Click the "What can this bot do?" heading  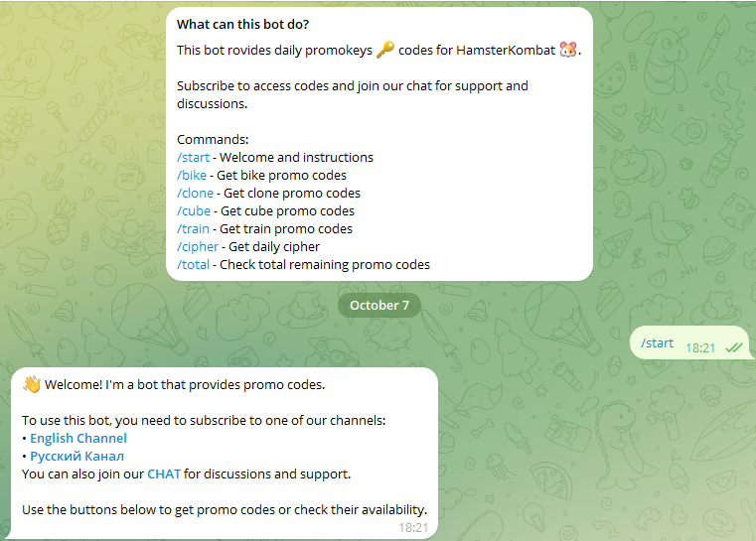pyautogui.click(x=242, y=24)
